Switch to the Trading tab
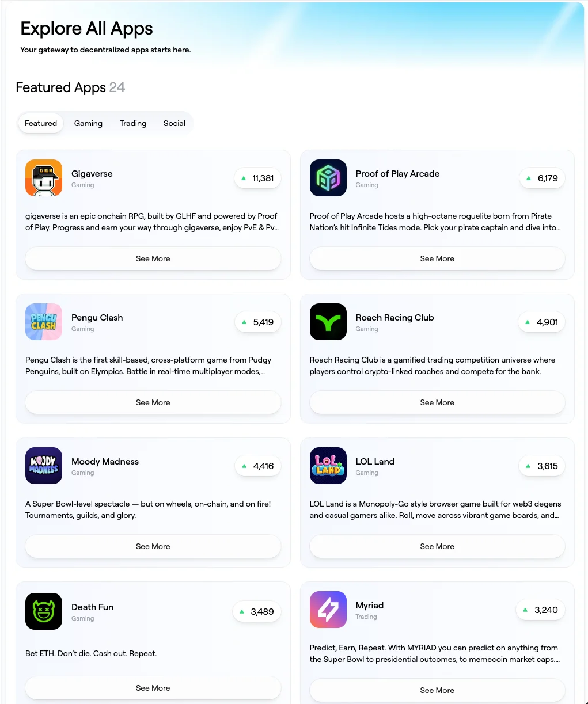Screen dimensions: 588x704 click(x=133, y=123)
